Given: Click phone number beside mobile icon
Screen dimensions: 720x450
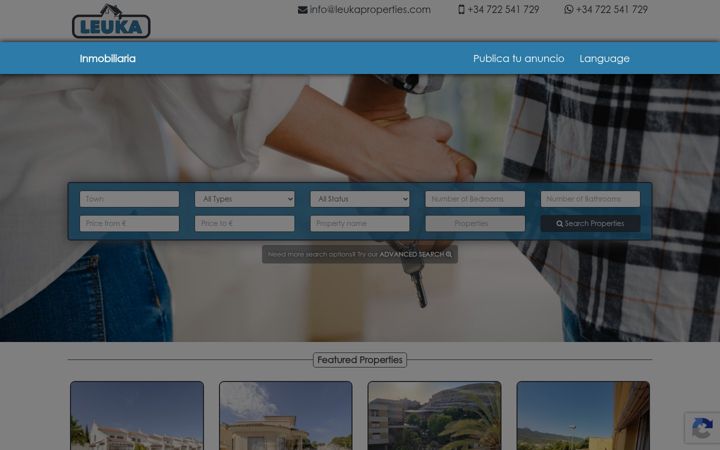Looking at the screenshot, I should coord(503,10).
